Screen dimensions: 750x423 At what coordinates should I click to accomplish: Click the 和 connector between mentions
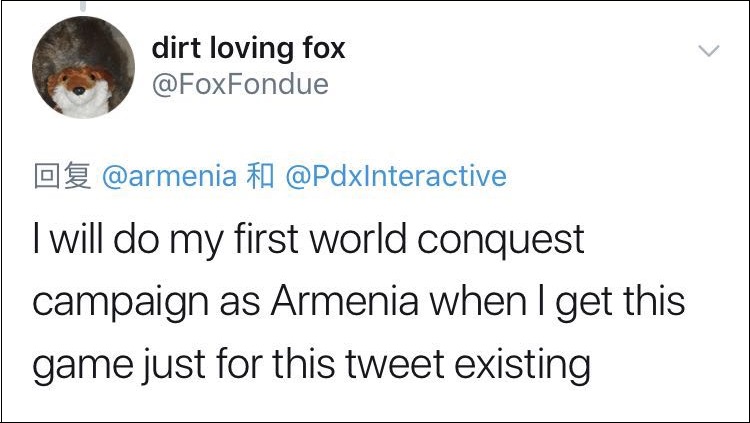click(260, 177)
